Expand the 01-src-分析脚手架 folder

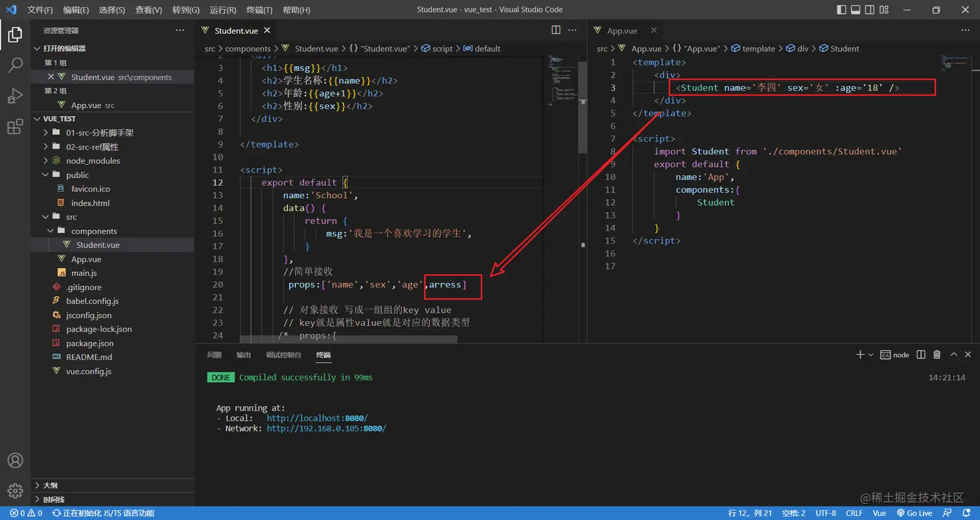tap(46, 133)
